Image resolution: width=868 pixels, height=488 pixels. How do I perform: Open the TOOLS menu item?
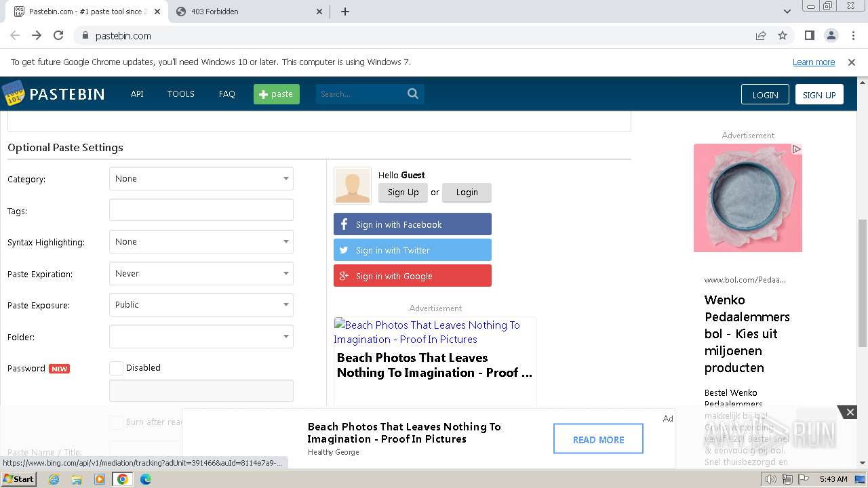(181, 94)
